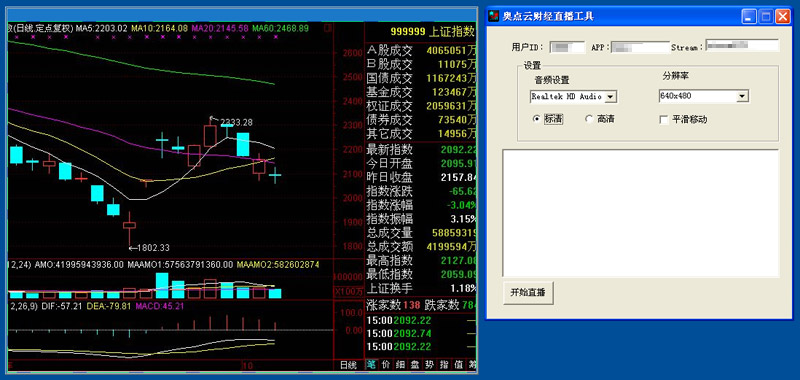
Task: Click the APP input field
Action: tap(640, 47)
